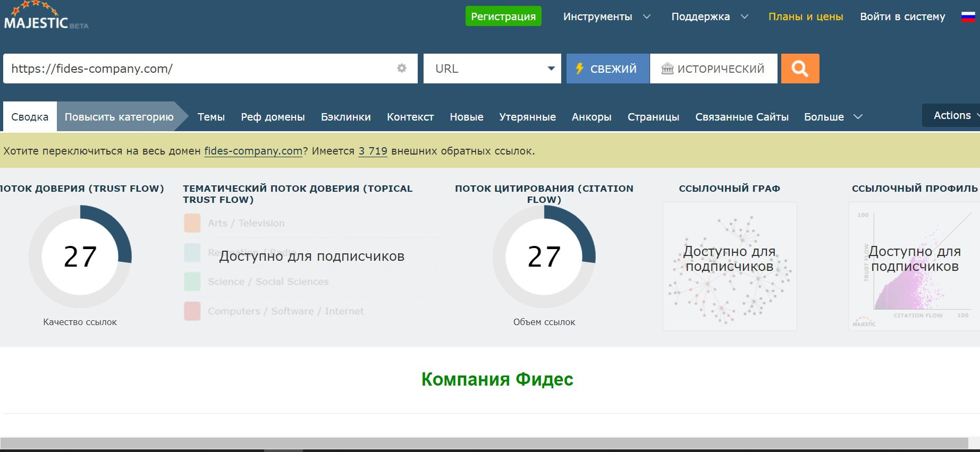Click the green Регистрация button
Image resolution: width=980 pixels, height=452 pixels.
[x=503, y=16]
